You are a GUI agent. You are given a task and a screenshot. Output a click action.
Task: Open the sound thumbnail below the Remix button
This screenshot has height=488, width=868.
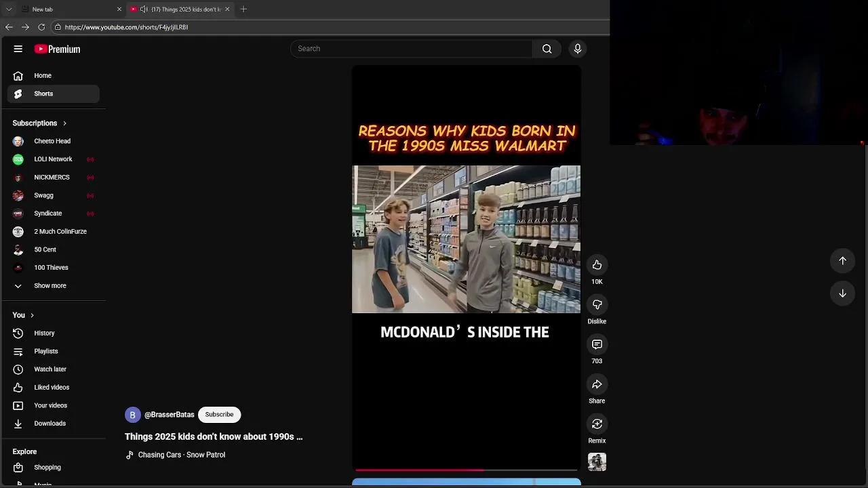pyautogui.click(x=597, y=462)
